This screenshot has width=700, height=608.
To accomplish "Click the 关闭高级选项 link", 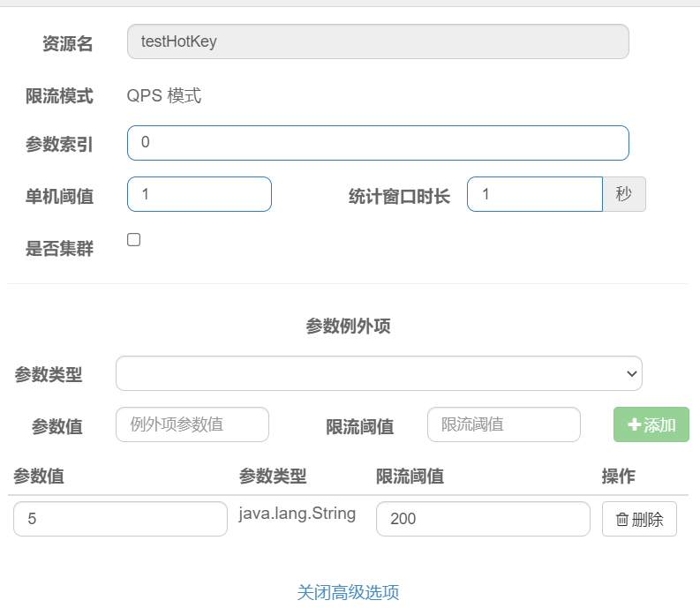I will pyautogui.click(x=348, y=592).
